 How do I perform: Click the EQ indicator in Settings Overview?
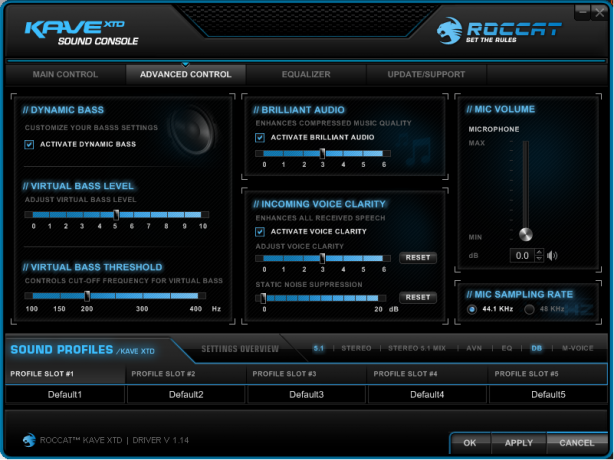[507, 348]
